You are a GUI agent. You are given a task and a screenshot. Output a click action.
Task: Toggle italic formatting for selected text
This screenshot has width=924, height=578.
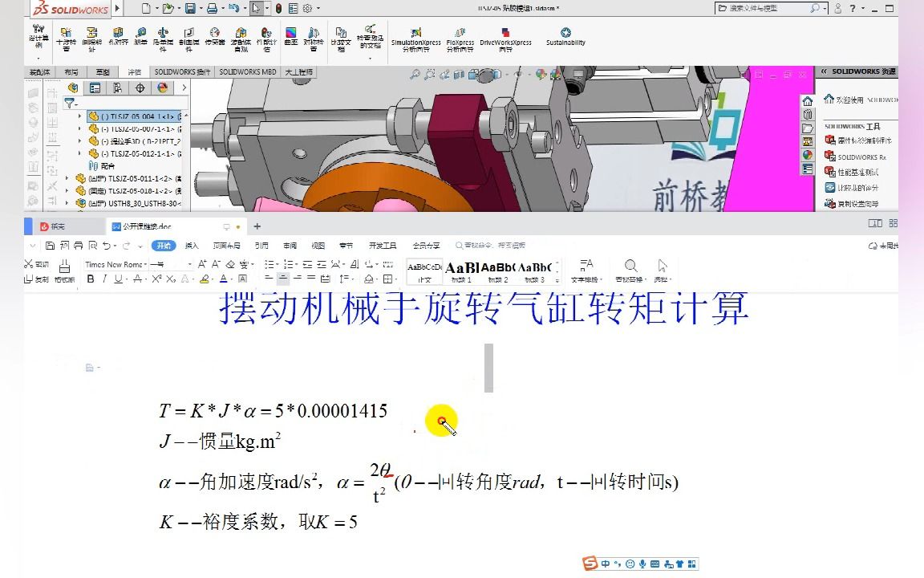(103, 279)
